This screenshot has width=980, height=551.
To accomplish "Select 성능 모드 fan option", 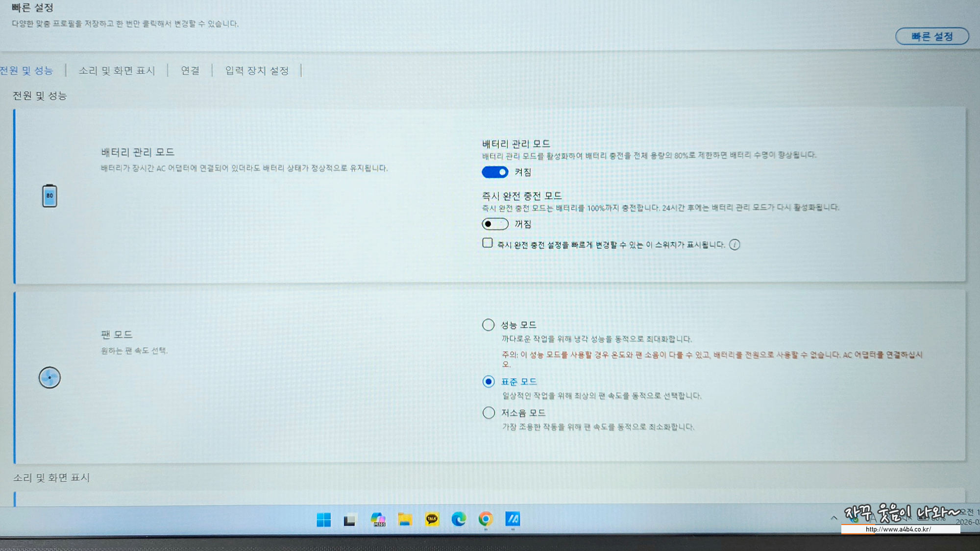I will 488,325.
